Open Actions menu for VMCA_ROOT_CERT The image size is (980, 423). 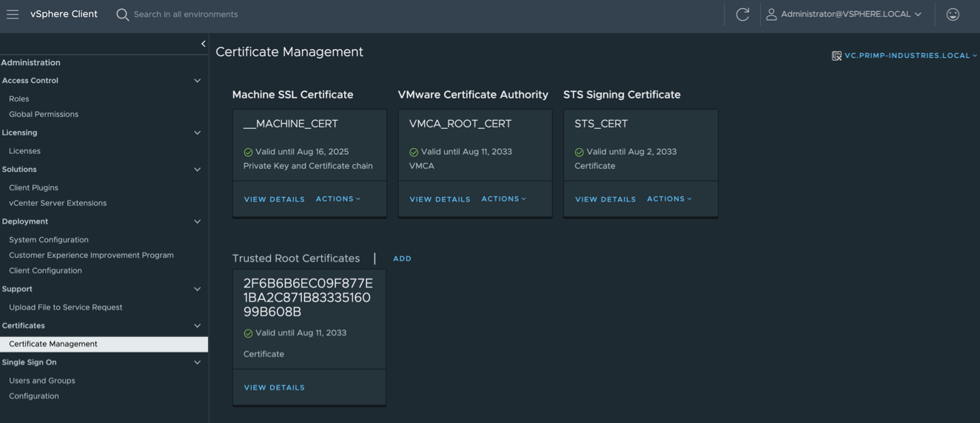pyautogui.click(x=504, y=199)
